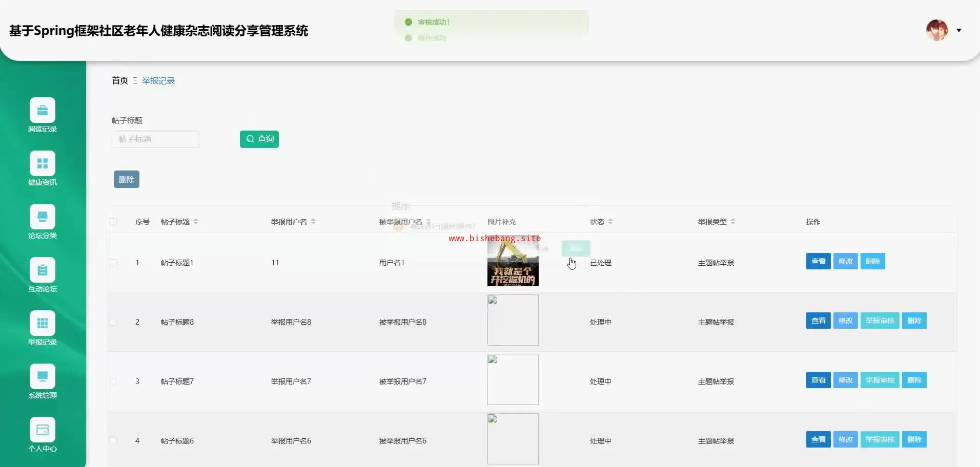Open the 互动论坛 sidebar icon

pyautogui.click(x=43, y=270)
